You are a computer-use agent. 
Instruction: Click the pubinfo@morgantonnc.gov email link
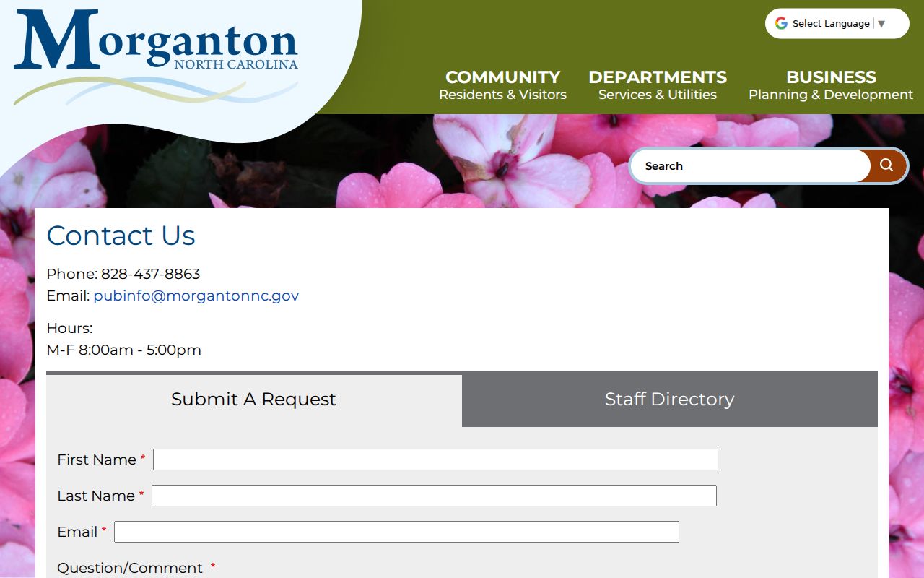tap(196, 296)
